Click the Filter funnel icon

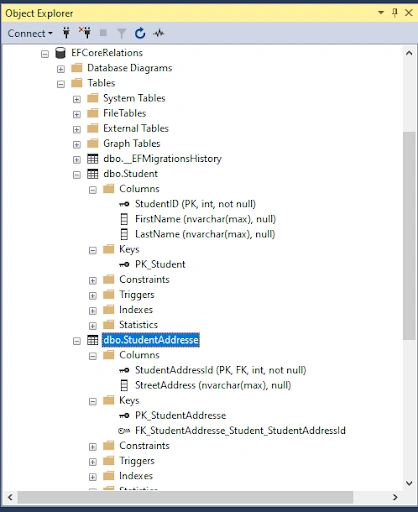122,33
